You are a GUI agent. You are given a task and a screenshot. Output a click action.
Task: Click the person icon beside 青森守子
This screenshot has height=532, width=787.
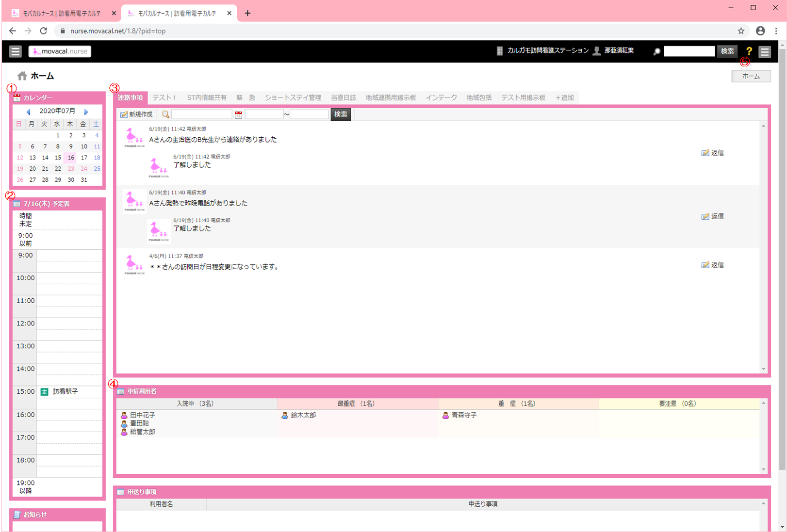445,416
